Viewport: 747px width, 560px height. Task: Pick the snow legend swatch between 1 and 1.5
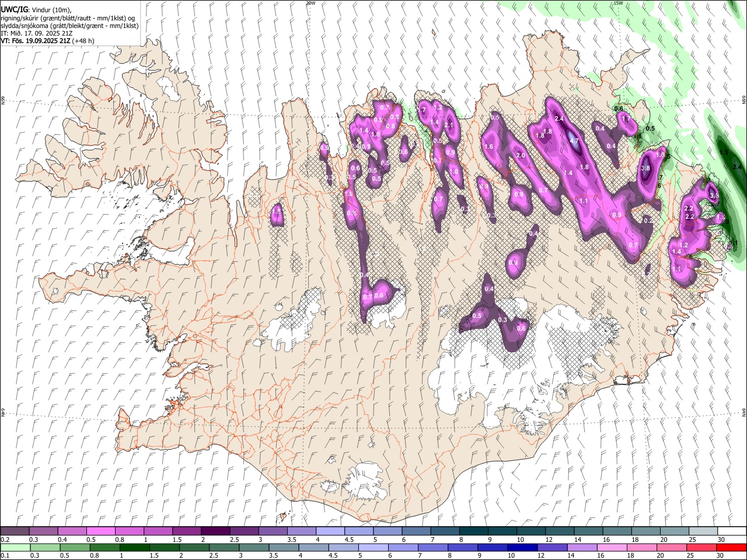(158, 531)
